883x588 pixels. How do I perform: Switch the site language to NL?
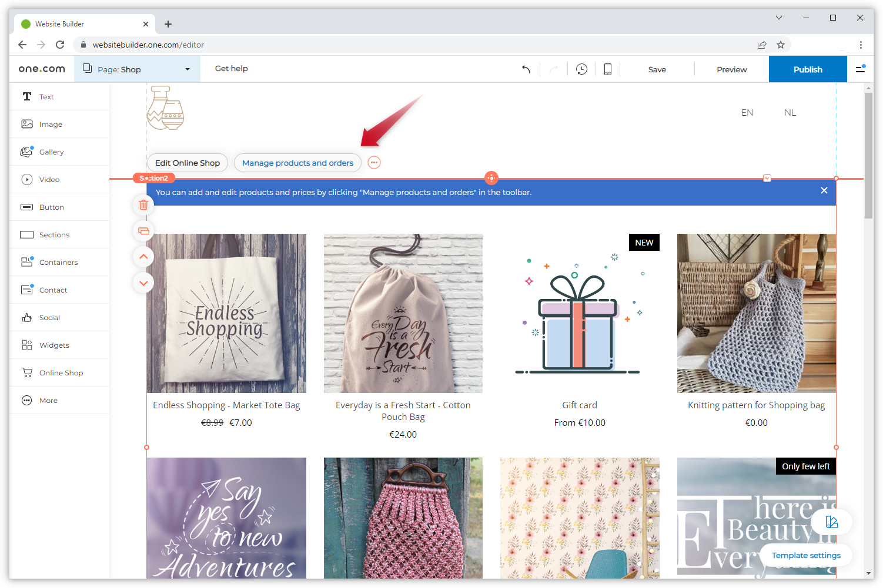pyautogui.click(x=790, y=112)
